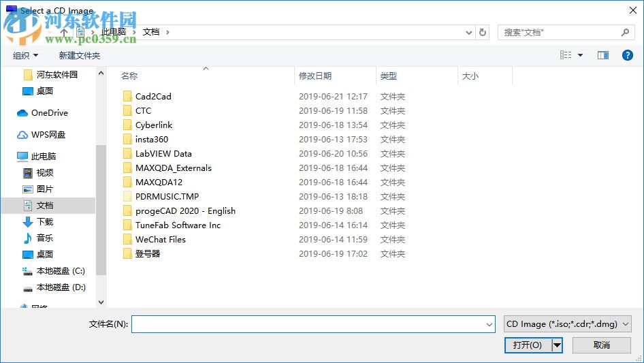The height and width of the screenshot is (363, 644).
Task: Open the 打开 button split arrow
Action: [557, 345]
